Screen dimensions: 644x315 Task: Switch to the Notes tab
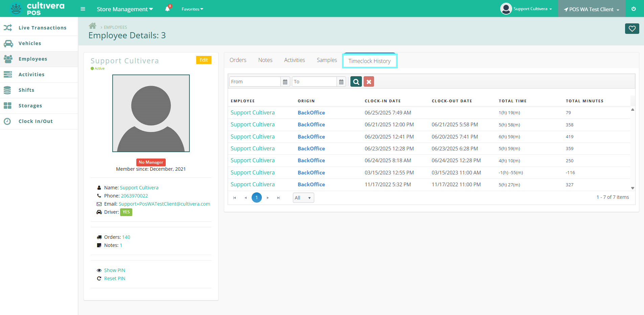pos(265,60)
